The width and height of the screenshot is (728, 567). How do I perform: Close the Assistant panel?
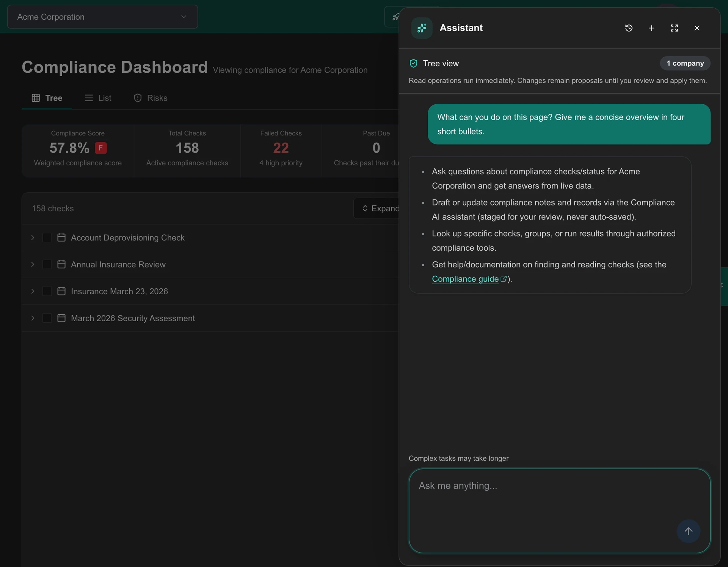tap(697, 28)
